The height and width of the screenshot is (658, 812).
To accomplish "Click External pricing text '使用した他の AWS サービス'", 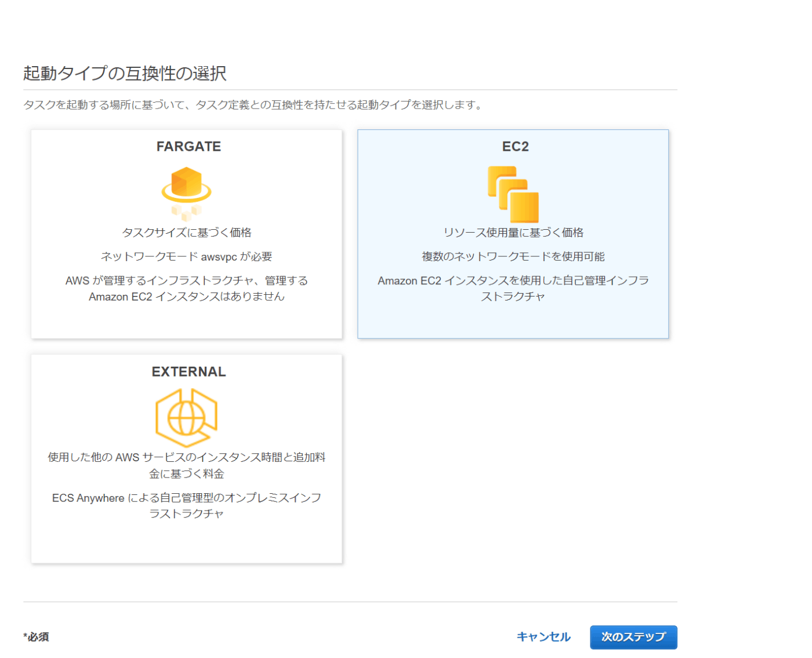I will [105, 457].
